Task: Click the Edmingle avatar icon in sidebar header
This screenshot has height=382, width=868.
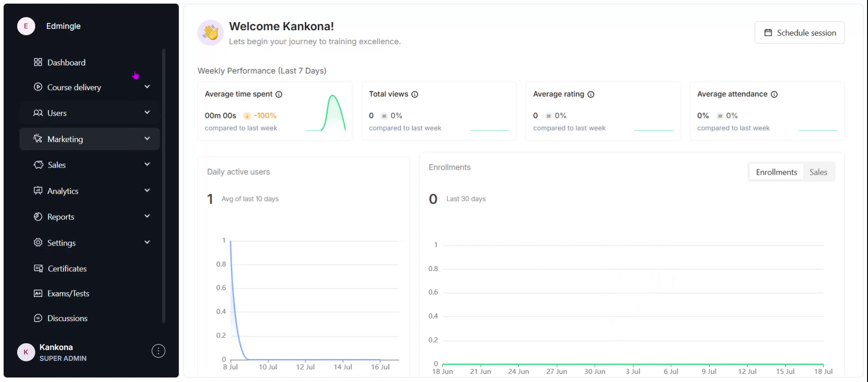Action: click(26, 26)
